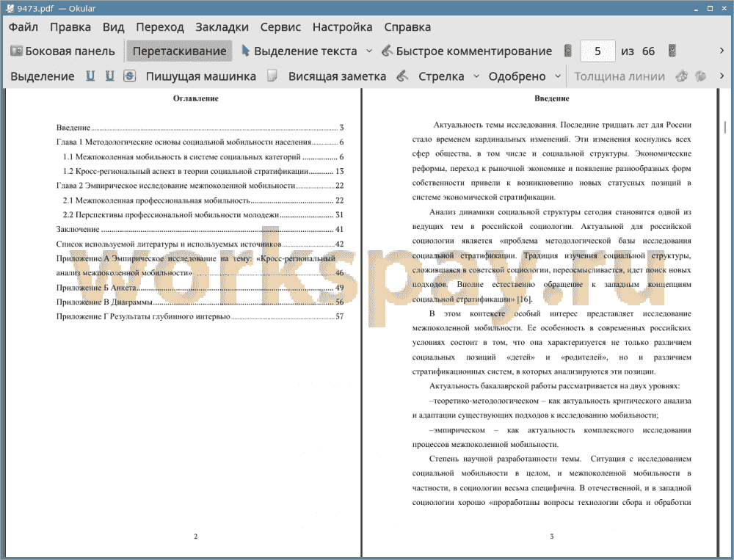The width and height of the screenshot is (734, 560).
Task: Open the Сервис menu
Action: click(x=280, y=27)
